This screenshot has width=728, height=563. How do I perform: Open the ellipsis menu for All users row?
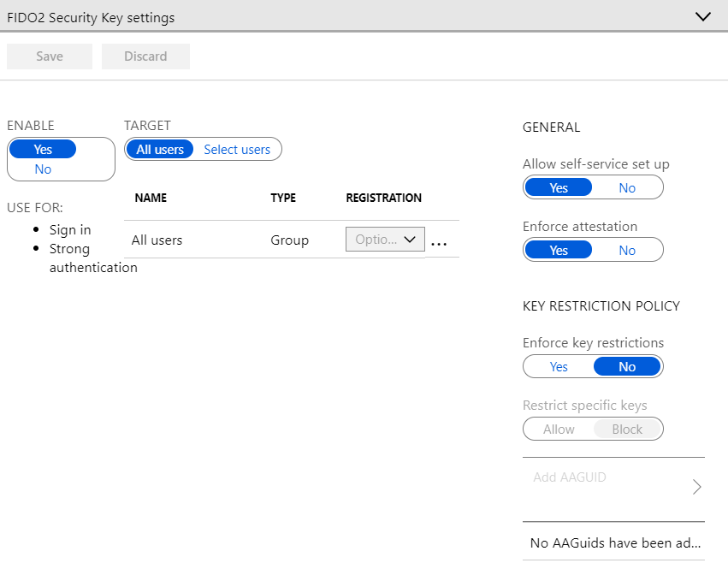click(439, 243)
